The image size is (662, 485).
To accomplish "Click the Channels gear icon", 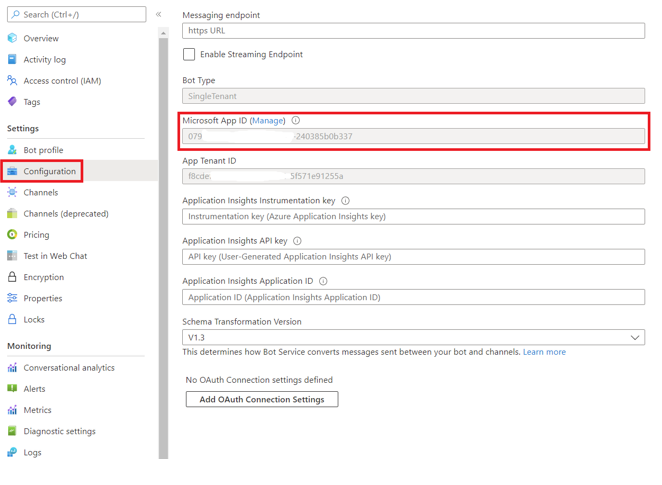I will click(x=12, y=192).
